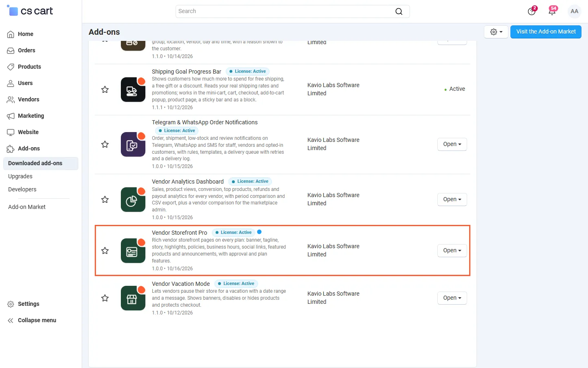The height and width of the screenshot is (368, 588).
Task: Open the help icon with badge 2
Action: tap(532, 11)
